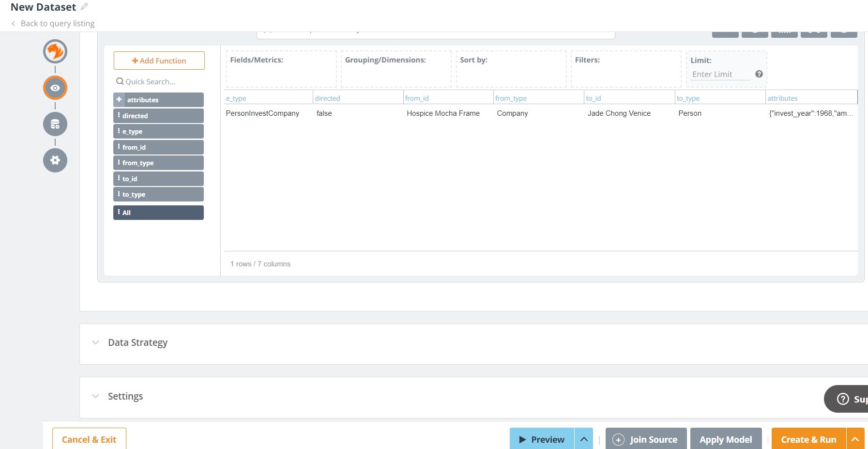
Task: Click the gear settings step icon
Action: (x=55, y=160)
